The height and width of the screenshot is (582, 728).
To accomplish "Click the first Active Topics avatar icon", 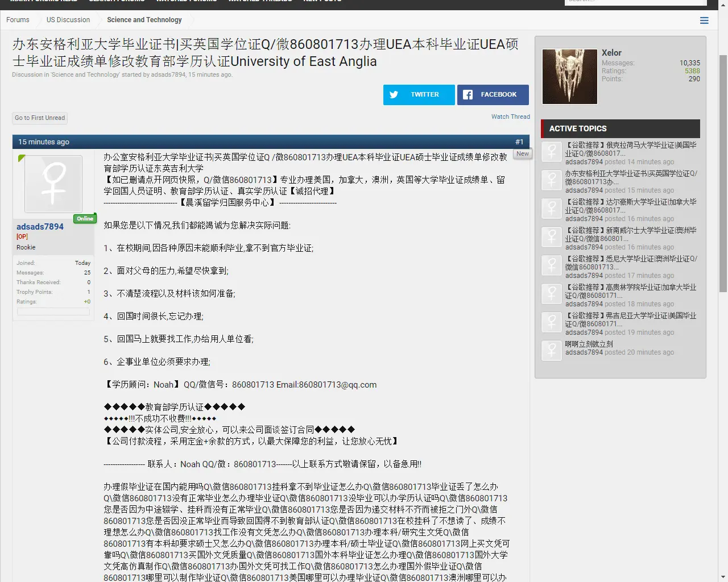I will point(552,152).
